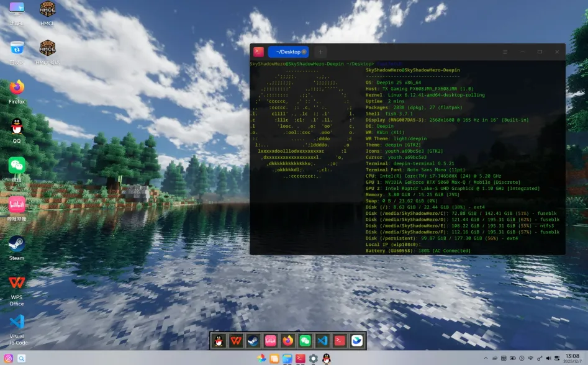The height and width of the screenshot is (365, 588).
Task: Open the first HMCL desktop icon
Action: [x=47, y=9]
